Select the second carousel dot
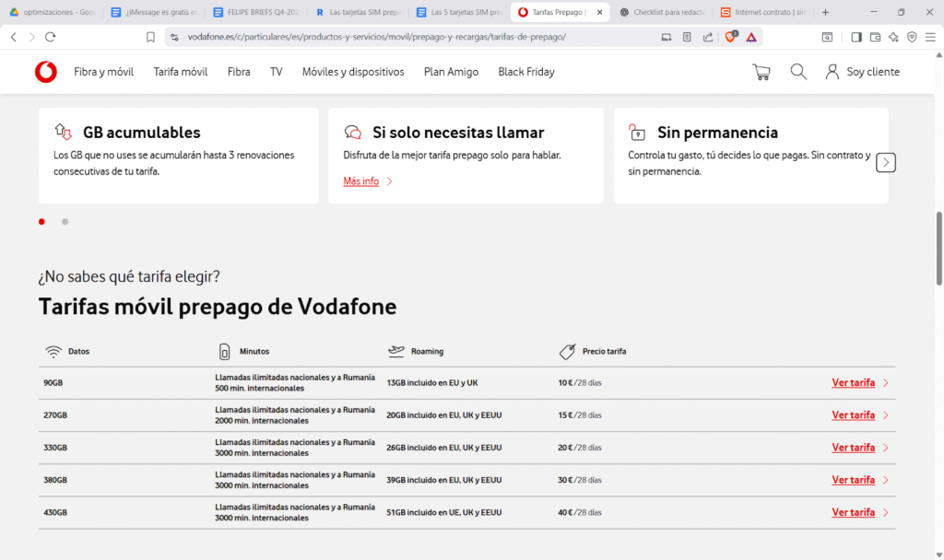Image resolution: width=944 pixels, height=560 pixels. point(65,222)
